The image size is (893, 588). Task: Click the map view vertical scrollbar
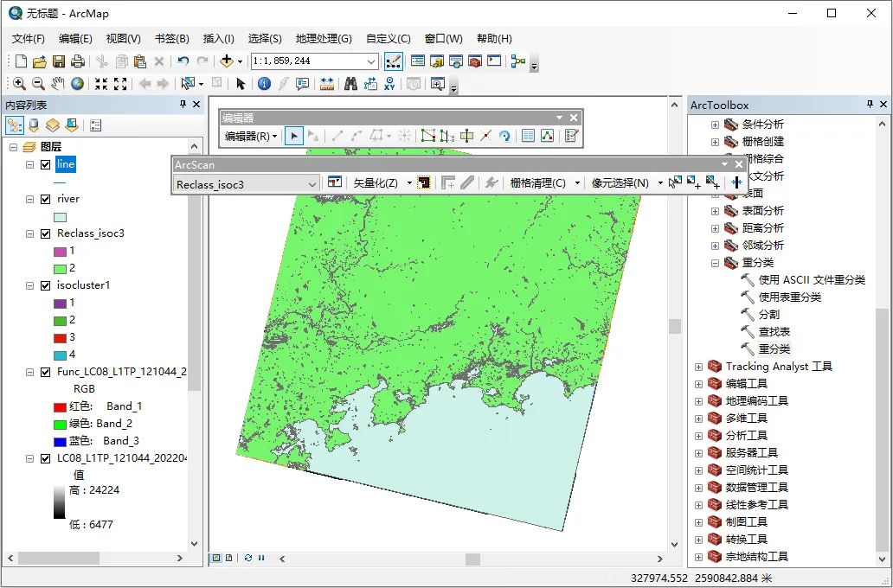click(675, 326)
